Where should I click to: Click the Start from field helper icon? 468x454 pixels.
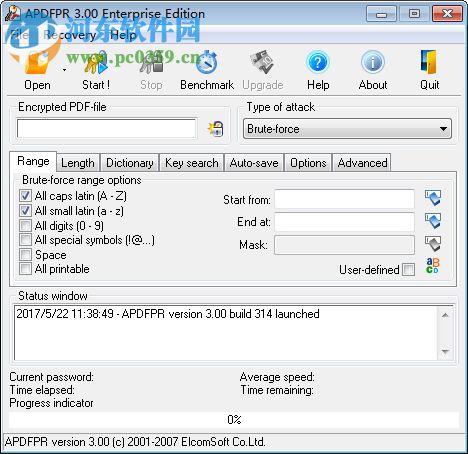(x=433, y=198)
